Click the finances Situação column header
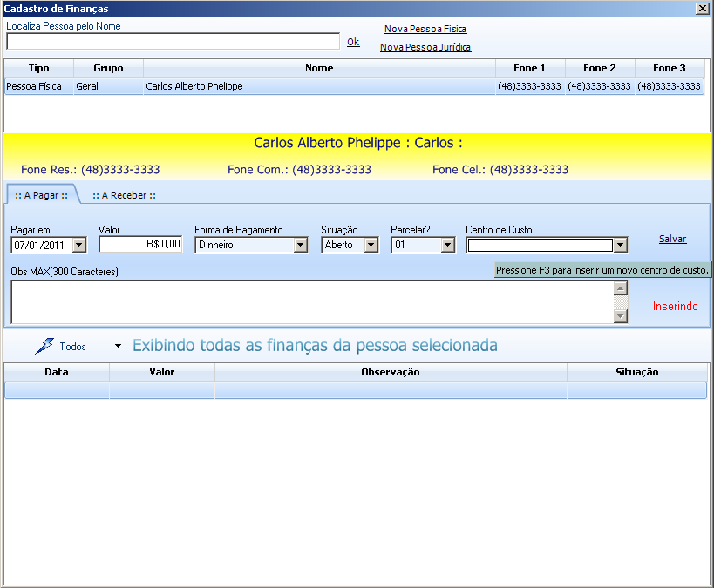The width and height of the screenshot is (714, 588). [x=637, y=372]
